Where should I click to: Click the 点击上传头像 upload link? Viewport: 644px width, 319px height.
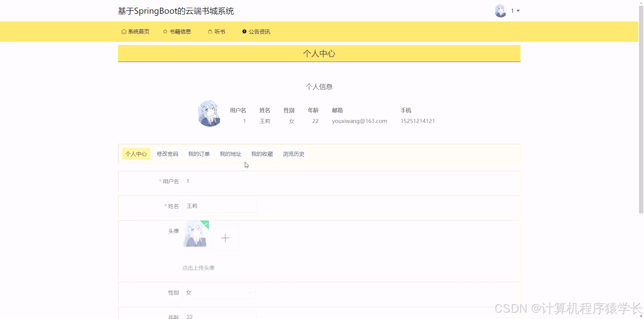coord(198,267)
